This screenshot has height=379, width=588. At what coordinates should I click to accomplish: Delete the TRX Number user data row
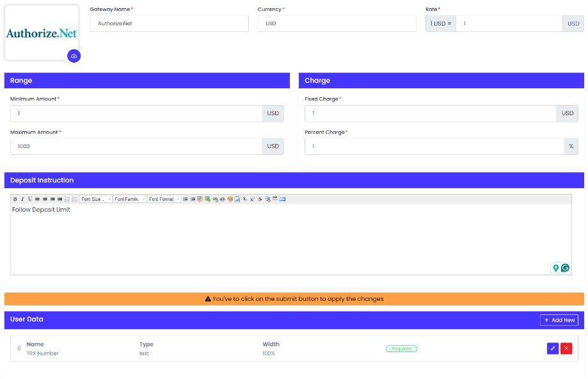tap(566, 348)
